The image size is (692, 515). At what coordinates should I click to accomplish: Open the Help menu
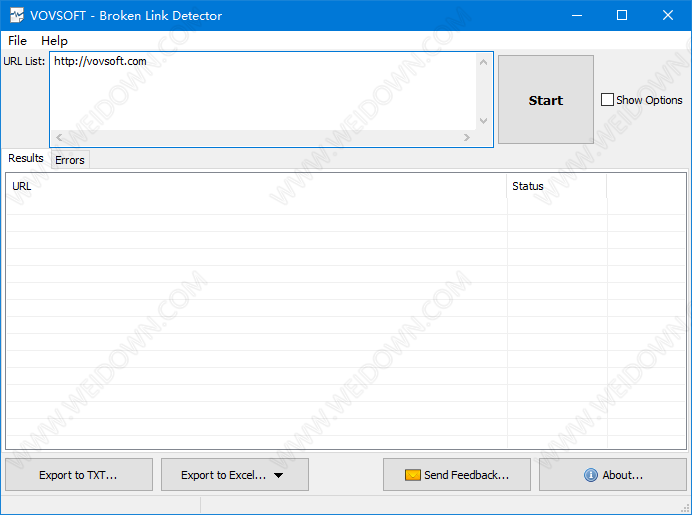pos(54,41)
